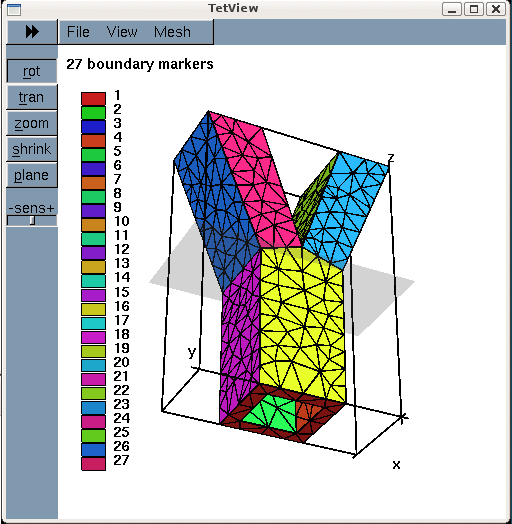Open the View menu
Screen dimensions: 512x524
click(122, 32)
